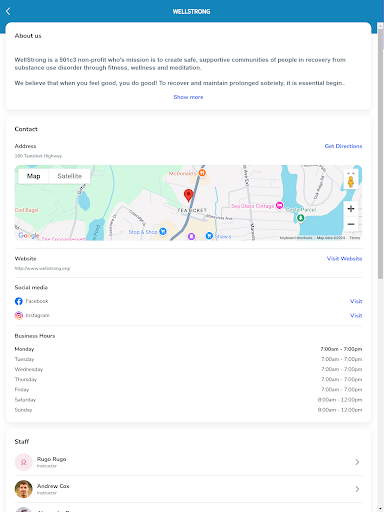Click the Instagram logo icon
This screenshot has width=384, height=512.
click(x=19, y=315)
